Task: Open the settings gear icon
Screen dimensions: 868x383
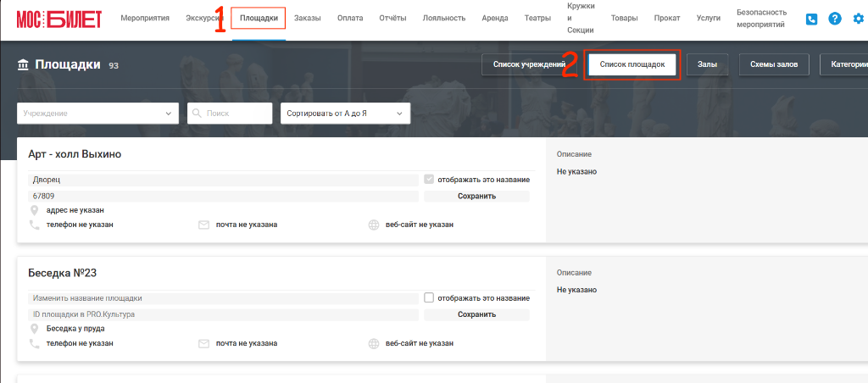Action: pos(859,19)
